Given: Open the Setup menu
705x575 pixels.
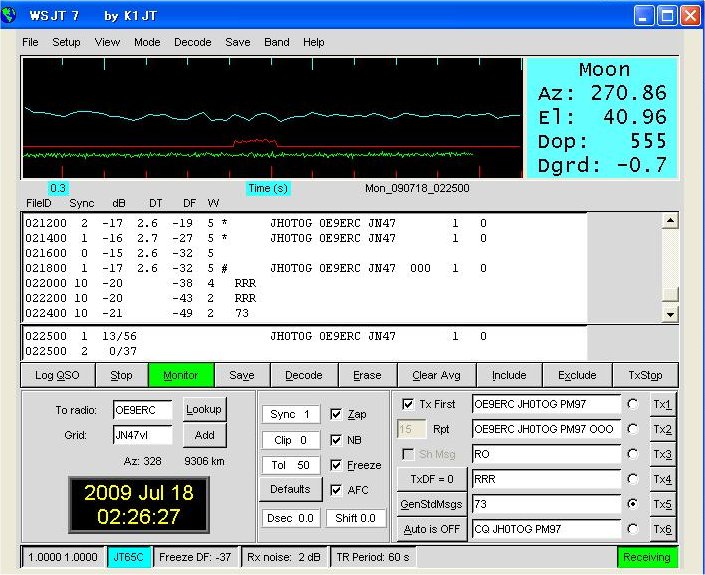Looking at the screenshot, I should (x=66, y=42).
